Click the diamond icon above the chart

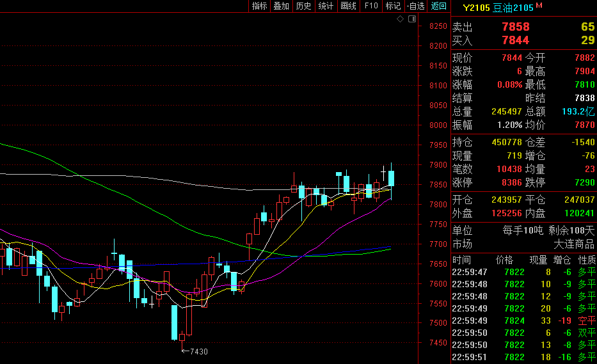coord(400,19)
